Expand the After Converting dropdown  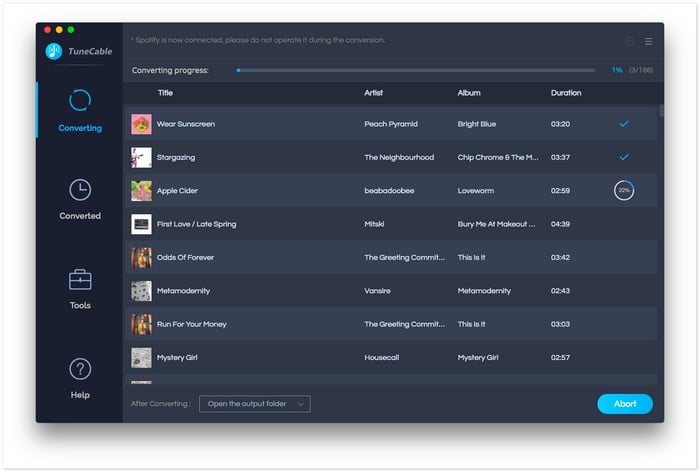tap(255, 404)
